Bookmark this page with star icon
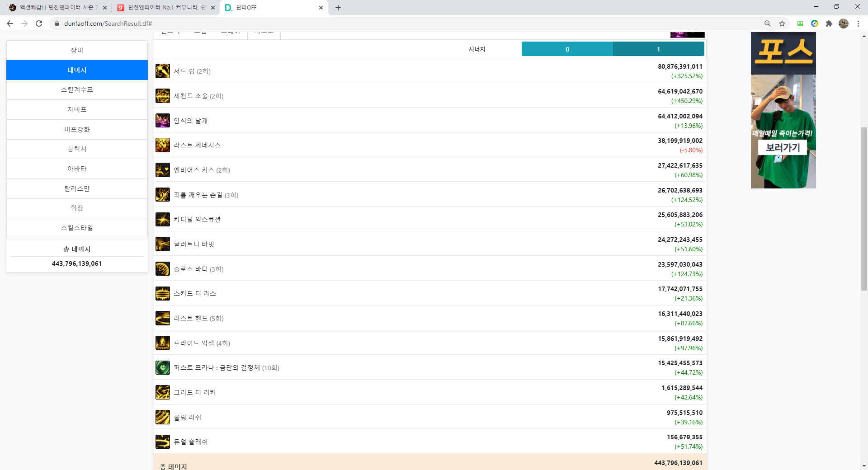The image size is (868, 470). 782,23
